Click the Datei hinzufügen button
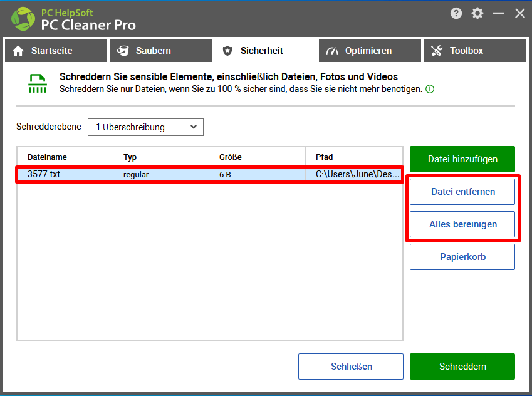 click(x=462, y=159)
